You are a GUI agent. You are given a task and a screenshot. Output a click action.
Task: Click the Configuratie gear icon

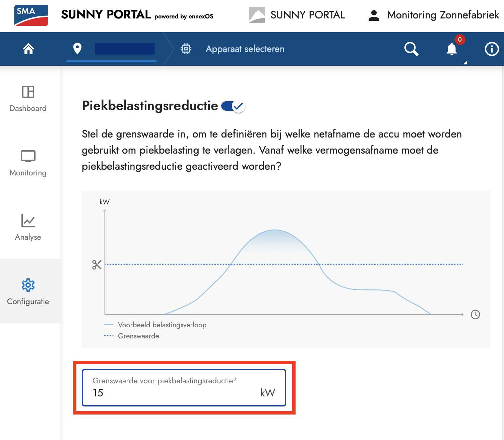coord(28,285)
